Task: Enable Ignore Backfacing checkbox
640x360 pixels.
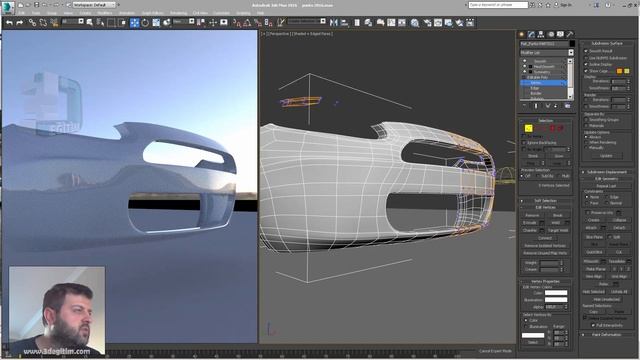Action: (524, 143)
